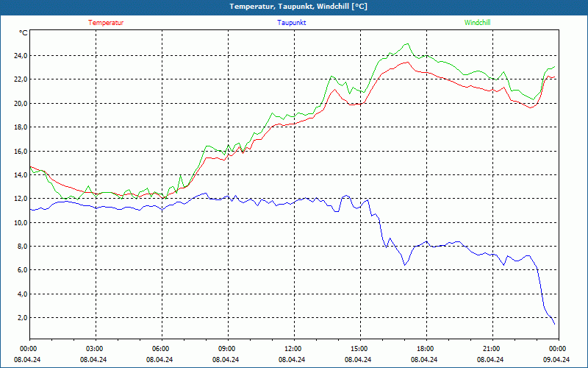Click the 12:00 time axis label

[x=293, y=349]
